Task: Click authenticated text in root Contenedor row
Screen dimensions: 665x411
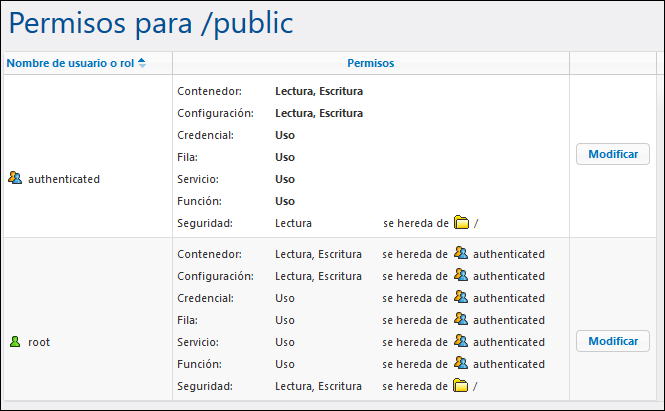Action: 509,254
